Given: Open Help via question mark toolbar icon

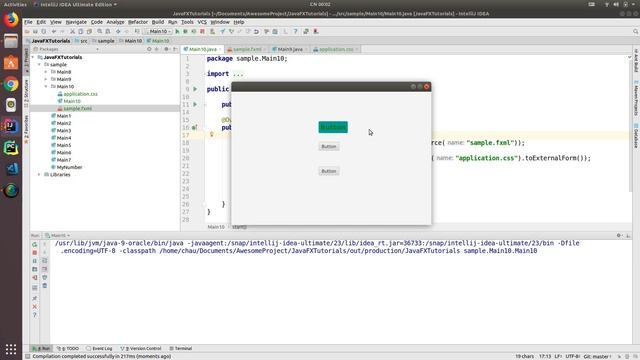Looking at the screenshot, I should click(x=296, y=31).
